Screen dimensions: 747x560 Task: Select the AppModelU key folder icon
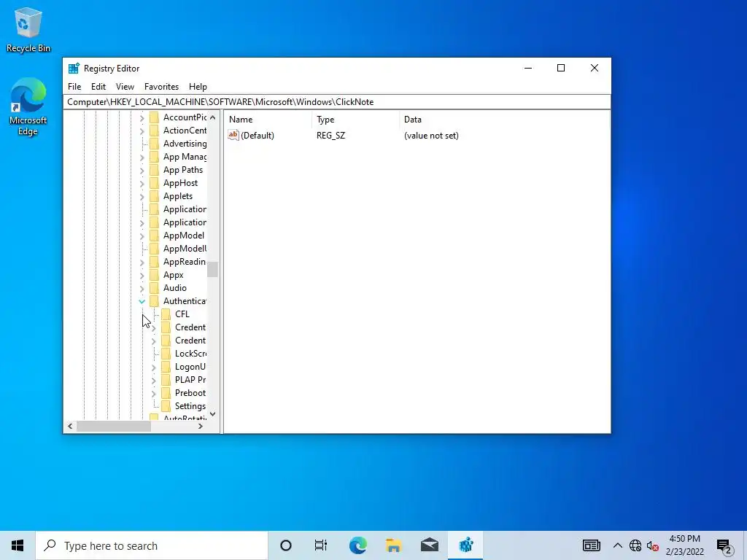pos(154,249)
